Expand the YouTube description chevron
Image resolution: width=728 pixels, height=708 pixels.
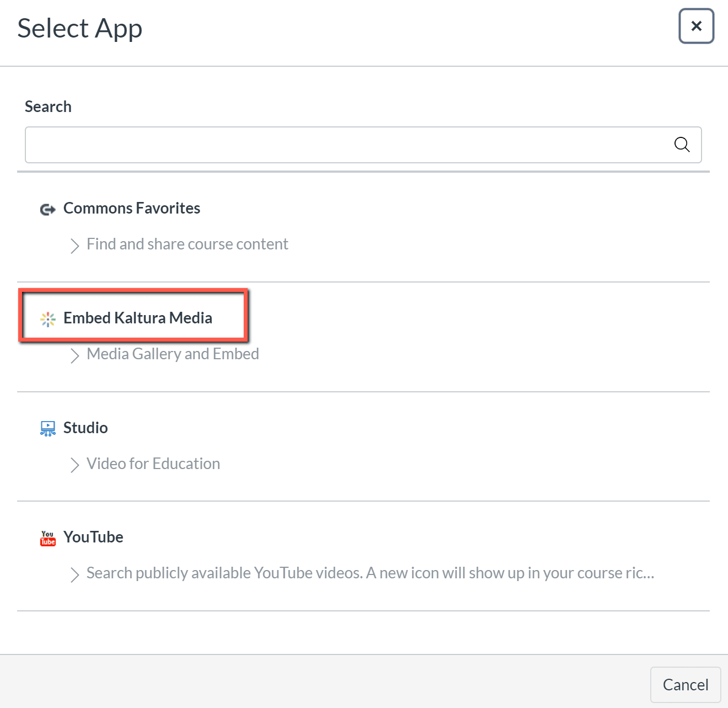tap(74, 574)
